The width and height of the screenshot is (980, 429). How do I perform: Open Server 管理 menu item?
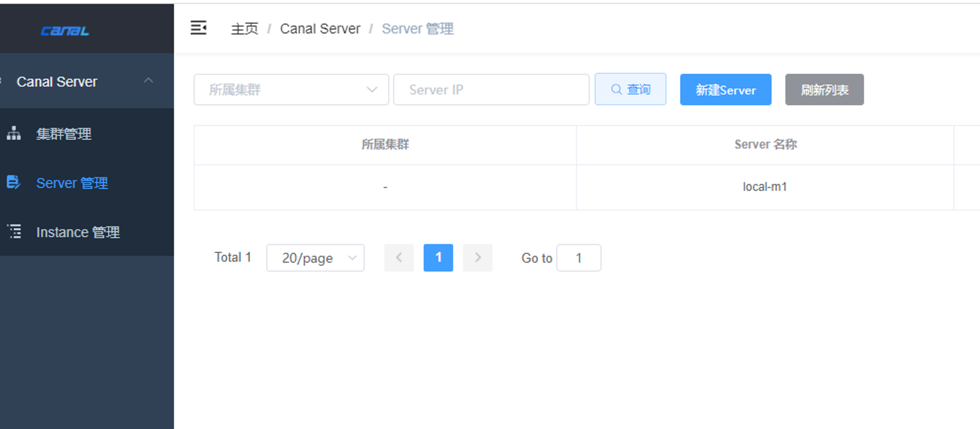click(x=87, y=182)
